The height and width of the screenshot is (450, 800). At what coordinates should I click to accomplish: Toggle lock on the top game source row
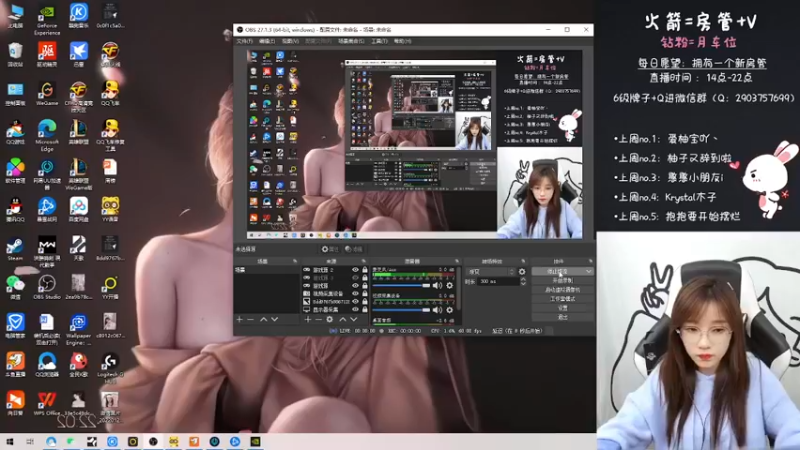click(364, 270)
